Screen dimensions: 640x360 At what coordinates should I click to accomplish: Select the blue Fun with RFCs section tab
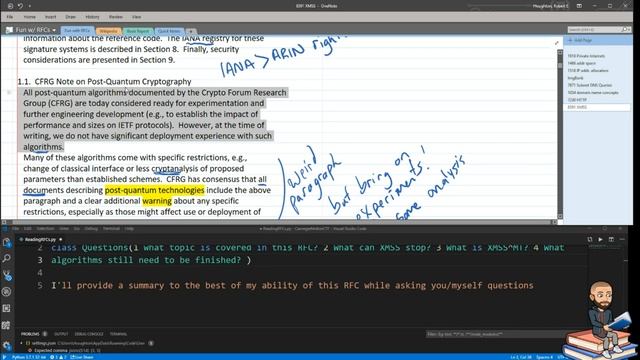77,31
